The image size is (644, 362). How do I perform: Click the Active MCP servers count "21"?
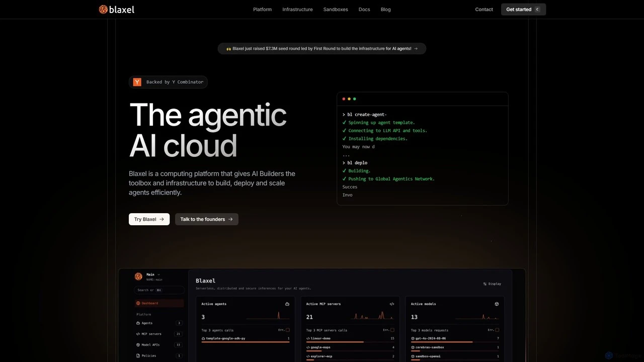pos(309,317)
